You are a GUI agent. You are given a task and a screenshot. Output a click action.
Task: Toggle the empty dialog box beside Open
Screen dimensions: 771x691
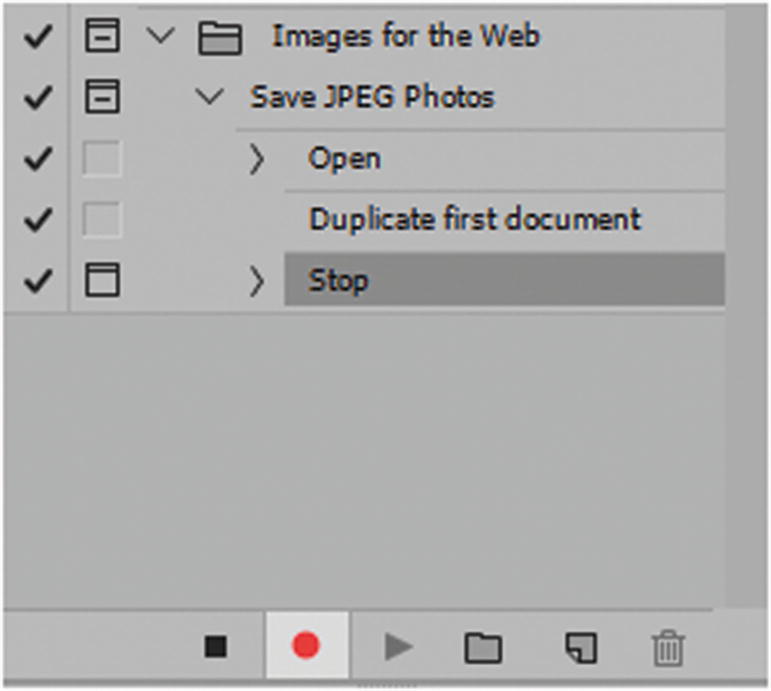point(102,159)
